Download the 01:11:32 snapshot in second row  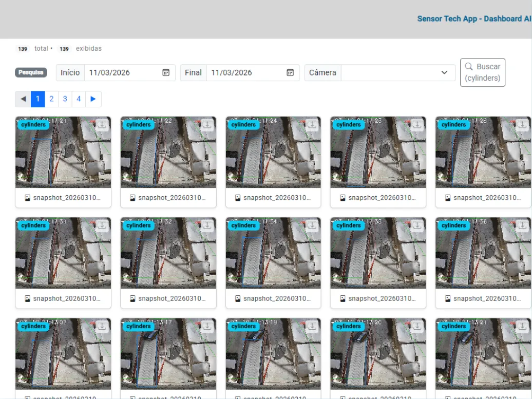[x=207, y=225]
